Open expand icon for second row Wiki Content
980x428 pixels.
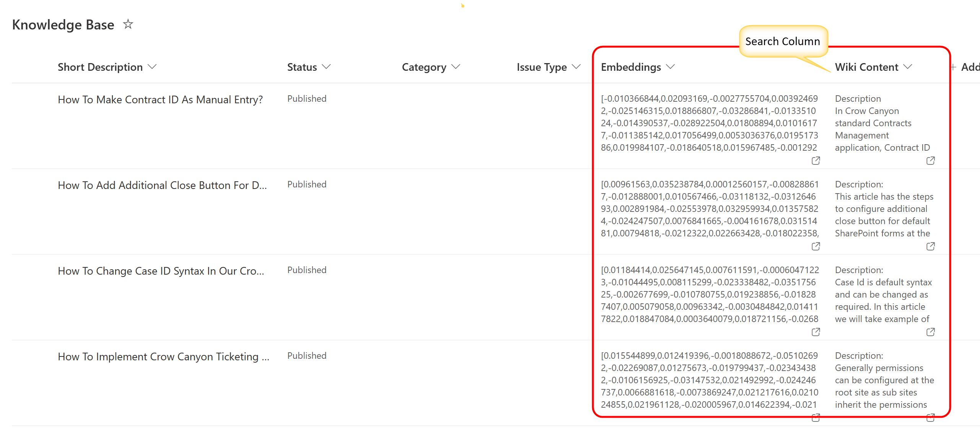[x=930, y=246]
